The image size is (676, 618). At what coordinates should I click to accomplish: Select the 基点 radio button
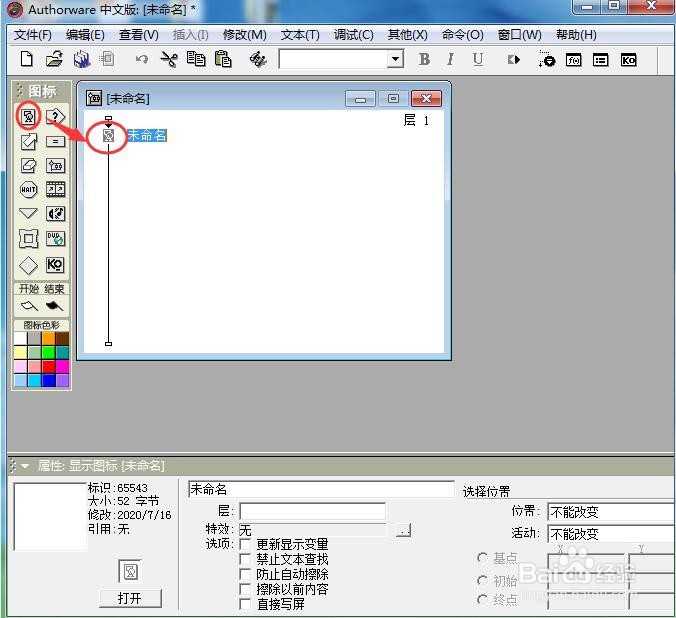pos(482,558)
